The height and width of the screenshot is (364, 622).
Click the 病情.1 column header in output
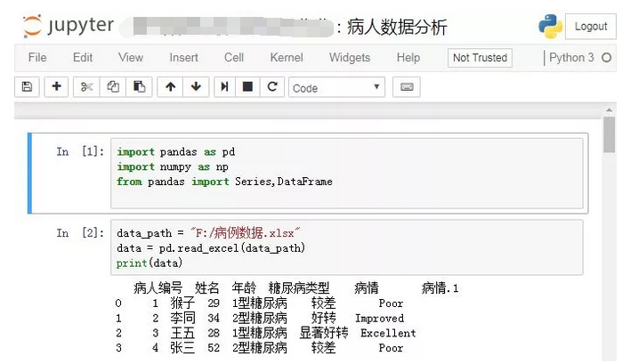(440, 287)
